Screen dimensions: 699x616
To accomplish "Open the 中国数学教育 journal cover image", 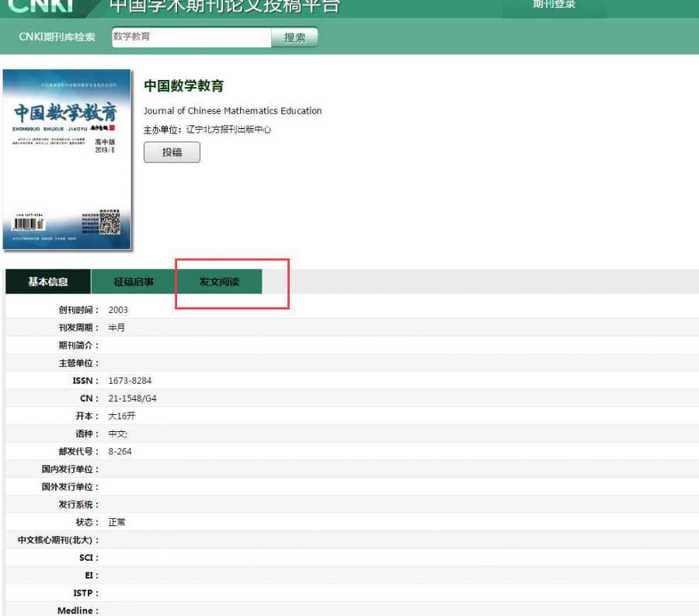I will 67,159.
